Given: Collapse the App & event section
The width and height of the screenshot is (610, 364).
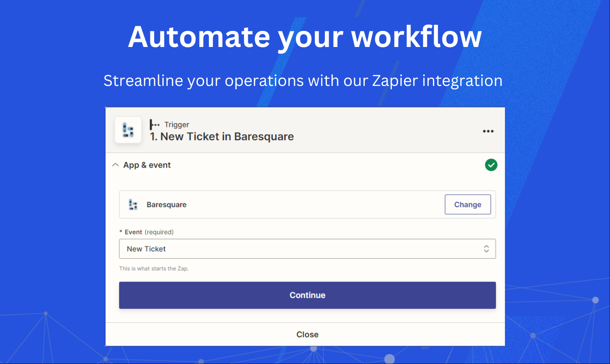Looking at the screenshot, I should 115,165.
